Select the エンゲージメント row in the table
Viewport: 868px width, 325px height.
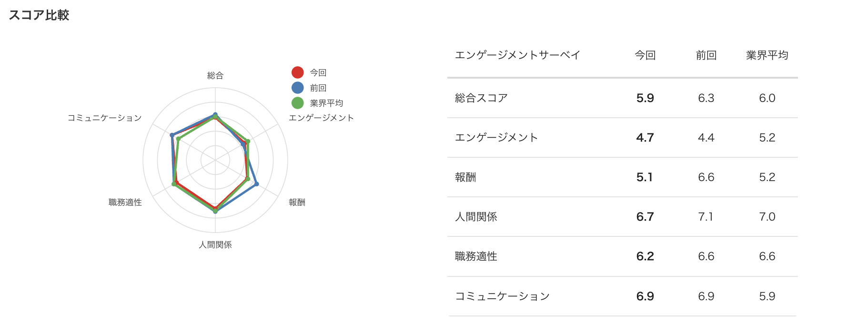tap(496, 138)
